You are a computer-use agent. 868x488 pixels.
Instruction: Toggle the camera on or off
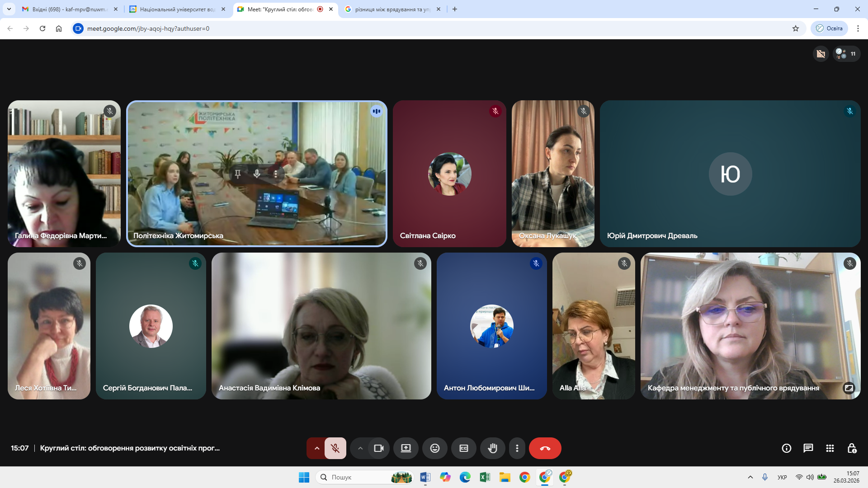tap(378, 448)
